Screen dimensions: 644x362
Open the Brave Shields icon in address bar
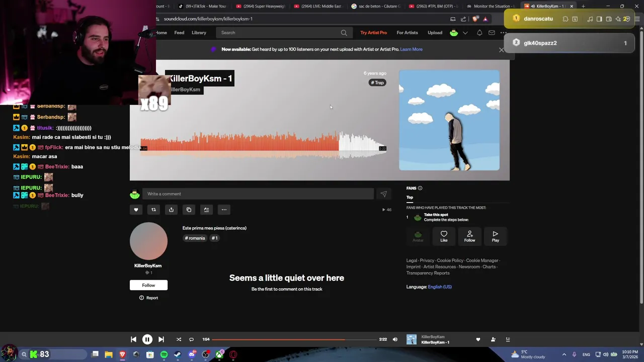coord(475,19)
